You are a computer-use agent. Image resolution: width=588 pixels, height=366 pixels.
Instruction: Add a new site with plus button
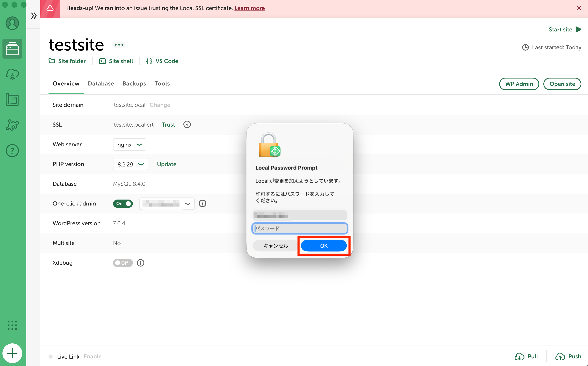[x=12, y=353]
